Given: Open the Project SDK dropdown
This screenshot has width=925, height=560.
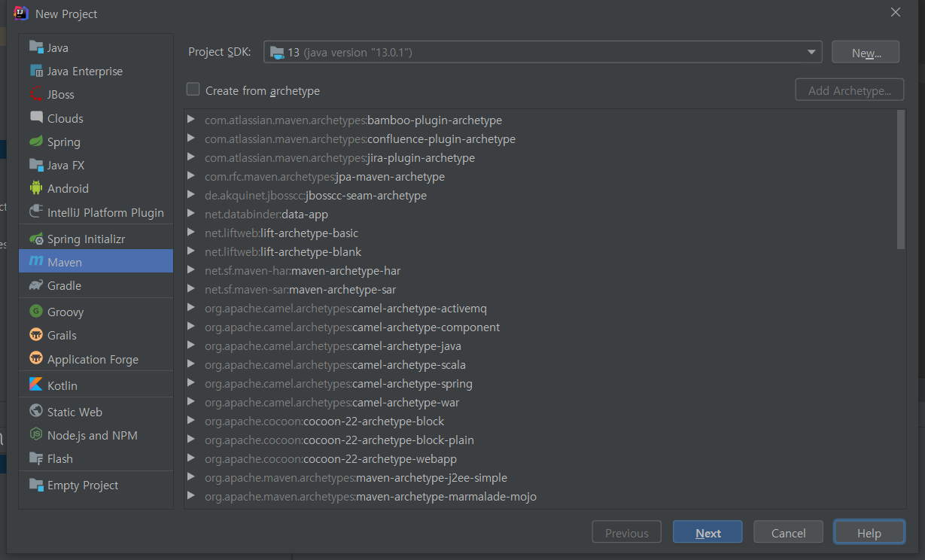Looking at the screenshot, I should 811,51.
